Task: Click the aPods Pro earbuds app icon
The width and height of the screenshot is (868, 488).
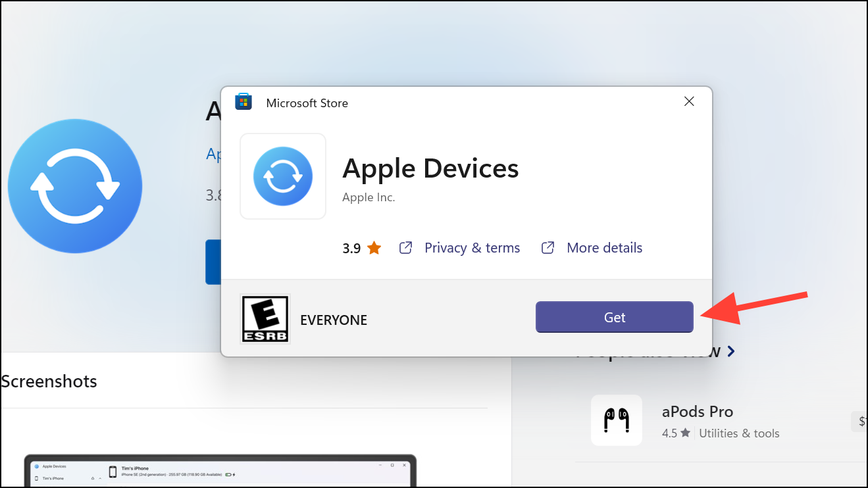Action: click(616, 420)
